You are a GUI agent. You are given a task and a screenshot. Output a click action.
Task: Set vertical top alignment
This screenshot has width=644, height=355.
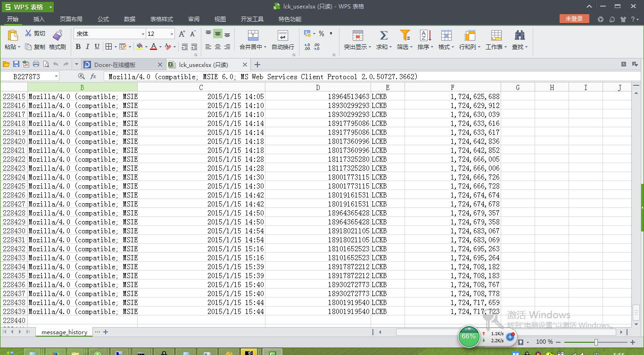[208, 33]
